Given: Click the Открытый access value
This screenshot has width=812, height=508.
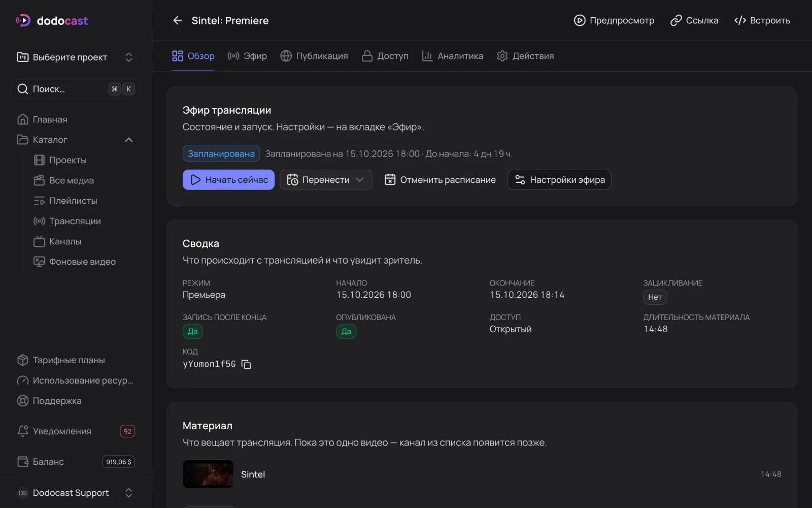Looking at the screenshot, I should pos(511,329).
